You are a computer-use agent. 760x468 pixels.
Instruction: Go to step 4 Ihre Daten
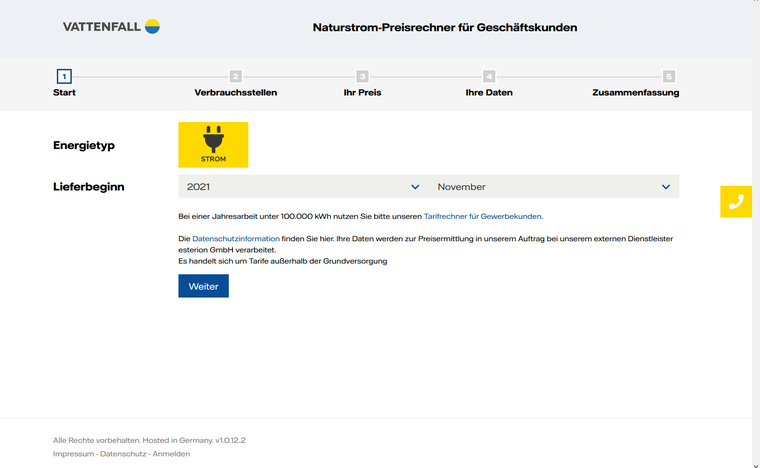489,83
